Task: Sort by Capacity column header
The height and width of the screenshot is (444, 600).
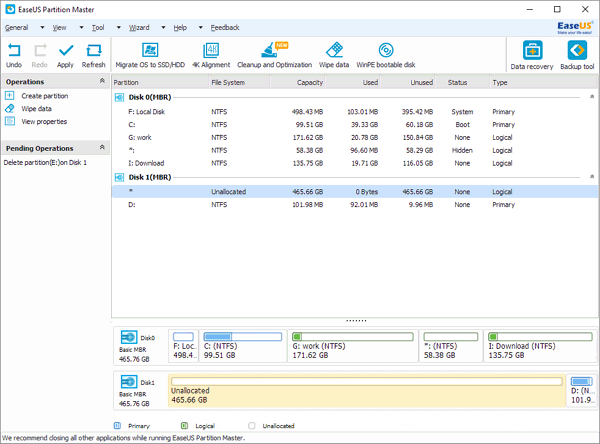Action: pyautogui.click(x=298, y=82)
